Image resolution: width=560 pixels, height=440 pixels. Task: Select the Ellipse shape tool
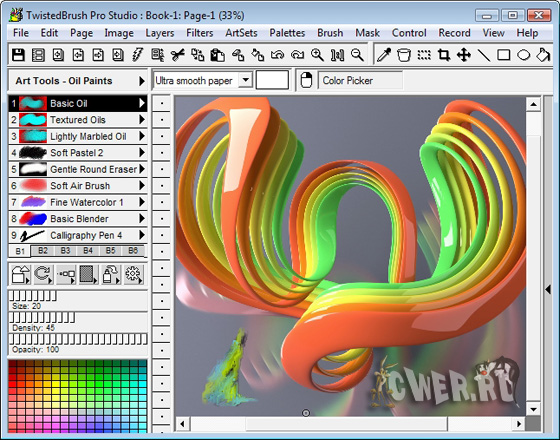click(x=524, y=55)
